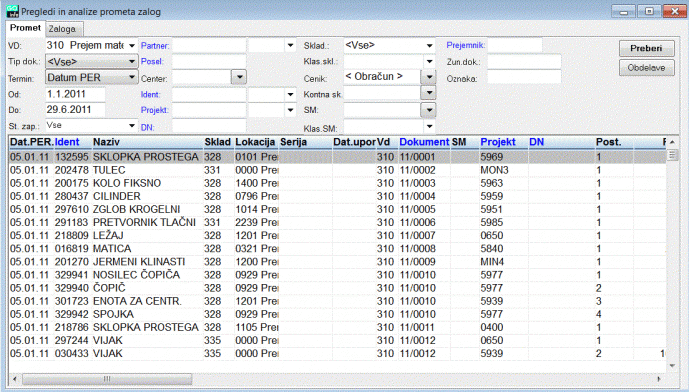Click the Posel input field
The width and height of the screenshot is (689, 392).
coord(209,62)
